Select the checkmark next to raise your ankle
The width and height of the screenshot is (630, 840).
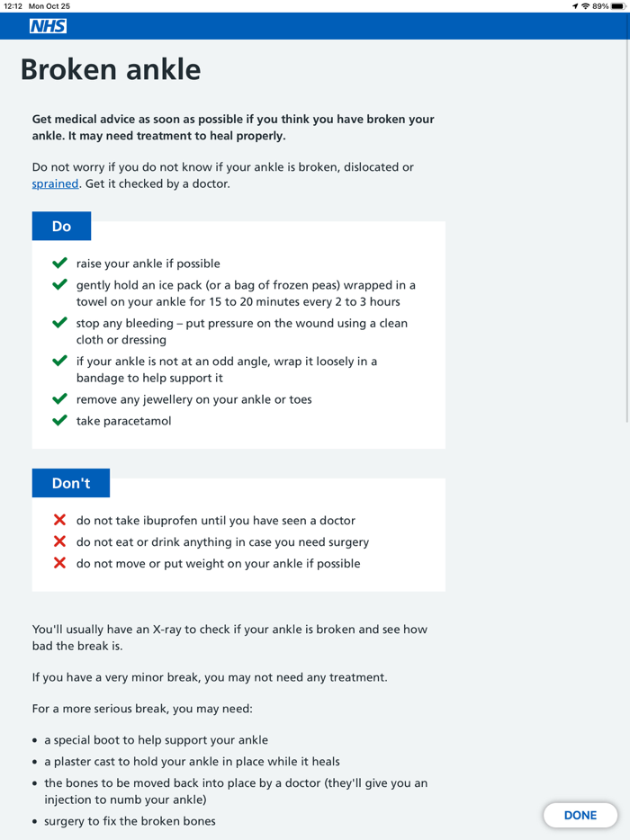[58, 263]
